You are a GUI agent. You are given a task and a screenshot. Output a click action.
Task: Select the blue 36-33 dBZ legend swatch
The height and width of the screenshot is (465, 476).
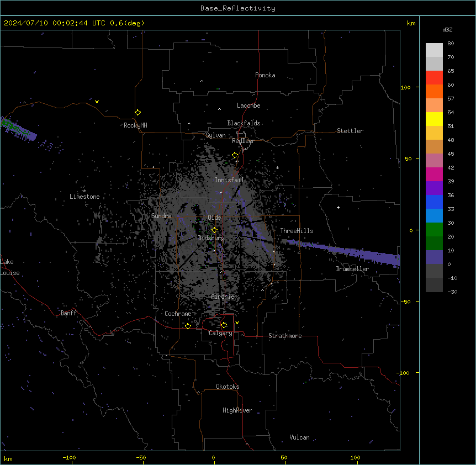434,202
